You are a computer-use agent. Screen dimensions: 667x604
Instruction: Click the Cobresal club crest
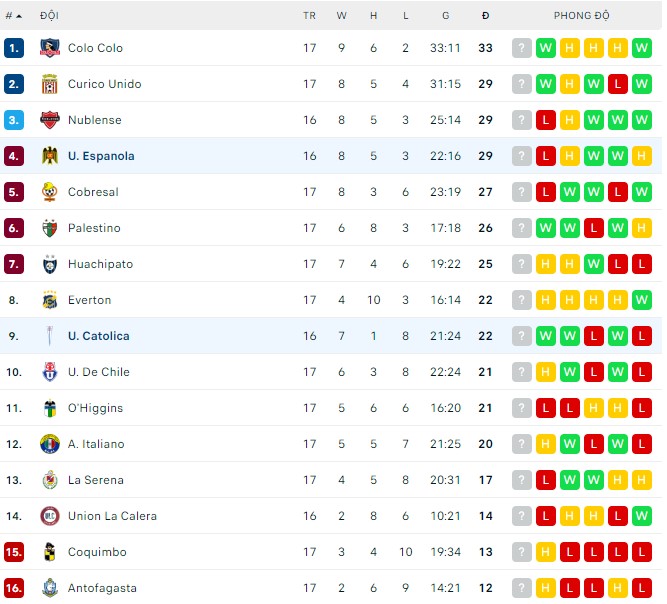coord(50,192)
